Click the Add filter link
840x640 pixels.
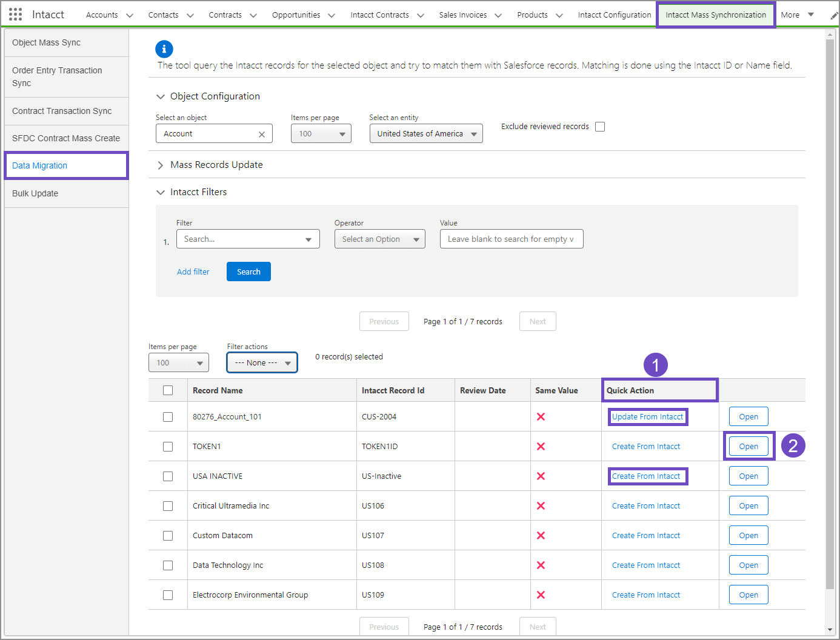tap(193, 272)
